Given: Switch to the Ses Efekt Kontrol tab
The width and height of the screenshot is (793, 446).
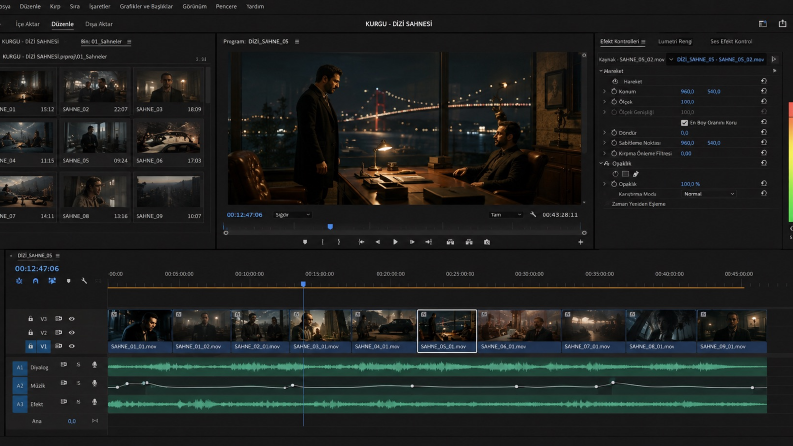Looking at the screenshot, I should pos(731,41).
